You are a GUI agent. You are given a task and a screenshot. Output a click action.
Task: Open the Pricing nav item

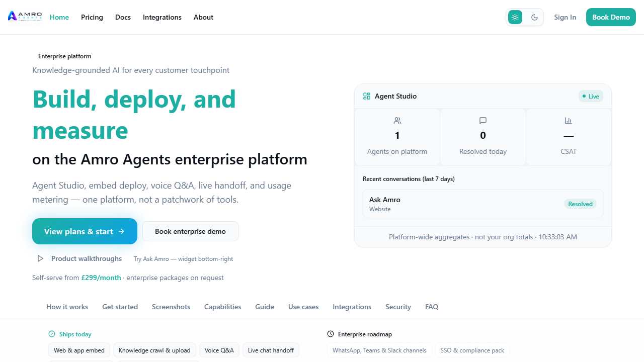pyautogui.click(x=92, y=17)
